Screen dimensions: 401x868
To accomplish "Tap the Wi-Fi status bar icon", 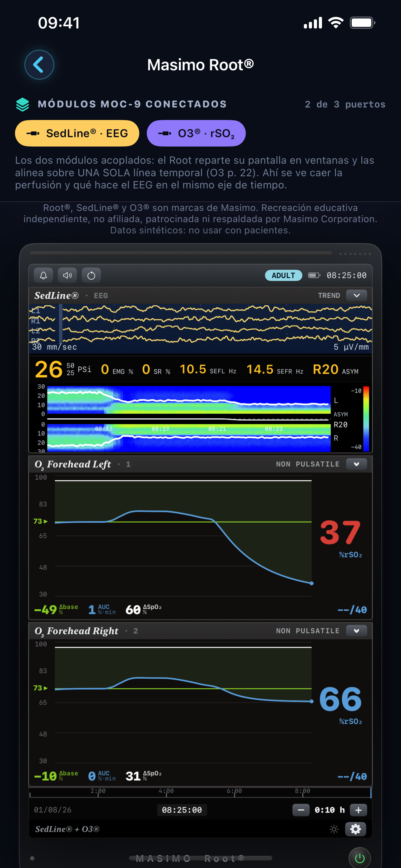I will [x=336, y=23].
